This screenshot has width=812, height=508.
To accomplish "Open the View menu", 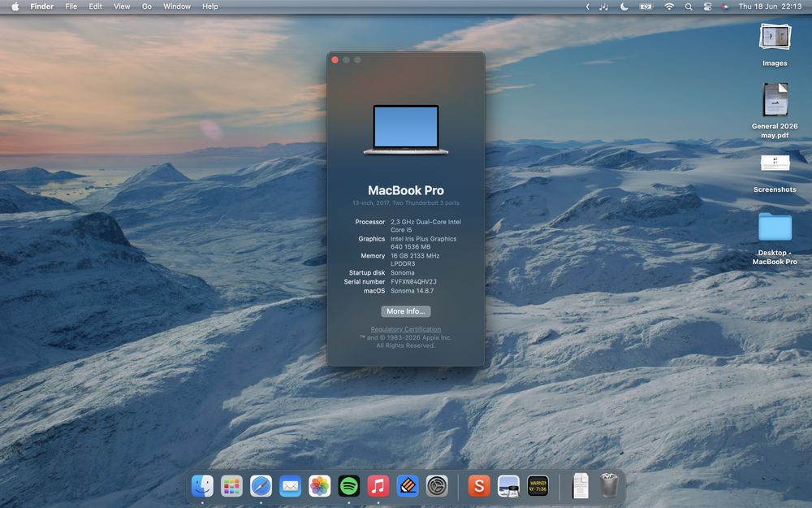I will tap(122, 7).
